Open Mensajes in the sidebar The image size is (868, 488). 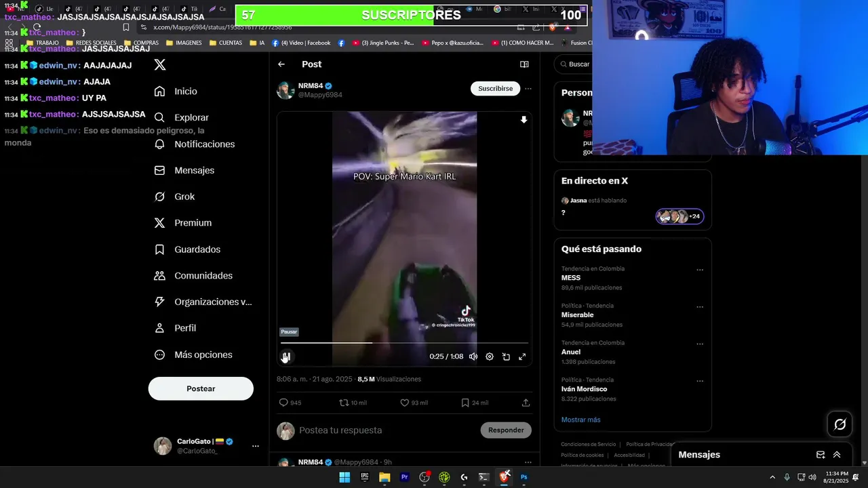[x=184, y=171]
